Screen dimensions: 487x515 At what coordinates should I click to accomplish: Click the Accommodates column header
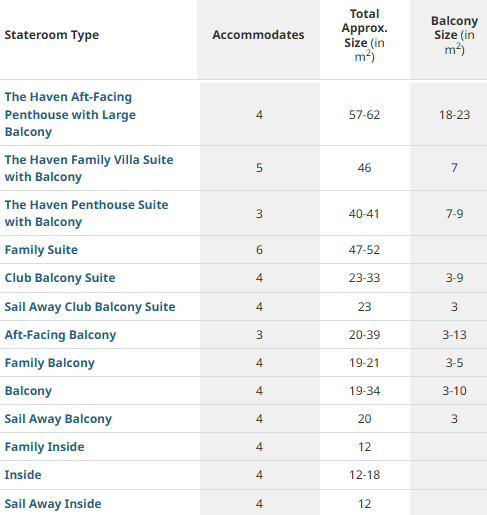pyautogui.click(x=258, y=35)
